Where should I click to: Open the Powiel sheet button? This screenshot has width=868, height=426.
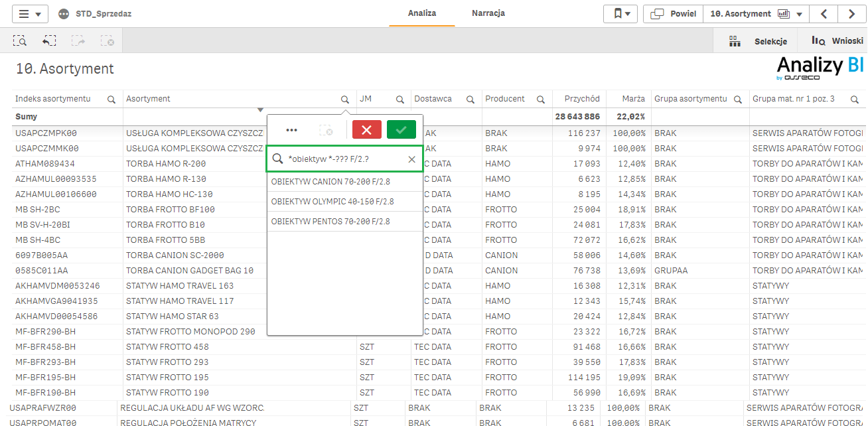tap(674, 13)
